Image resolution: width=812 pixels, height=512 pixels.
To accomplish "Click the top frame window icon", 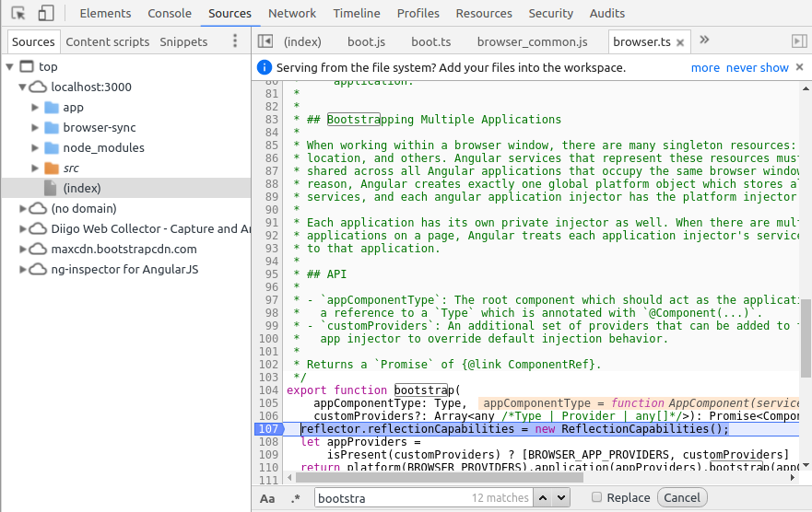I will point(27,66).
